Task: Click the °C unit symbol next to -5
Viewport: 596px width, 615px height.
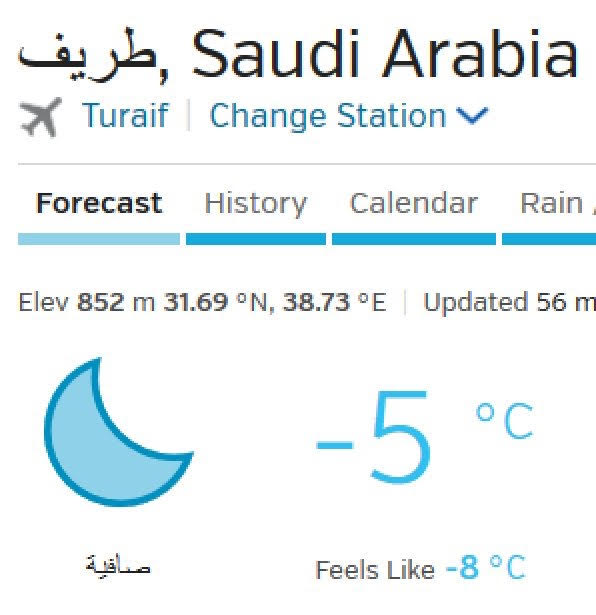Action: (505, 421)
